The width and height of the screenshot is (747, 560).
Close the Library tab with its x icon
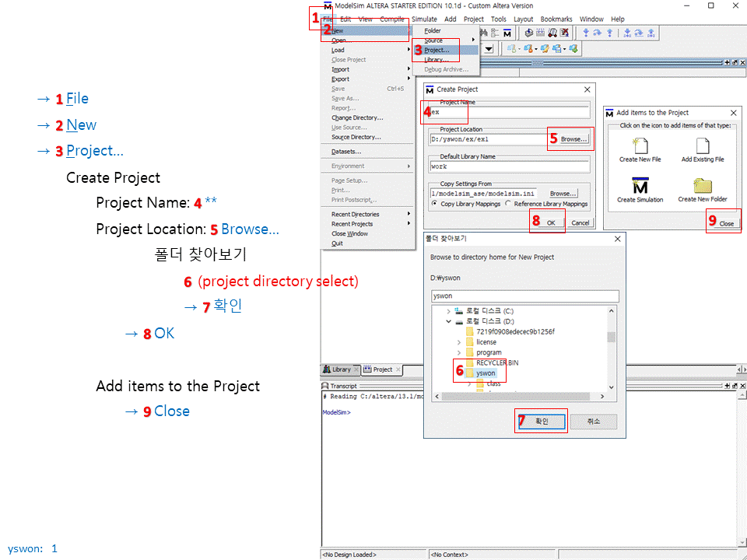click(x=356, y=369)
